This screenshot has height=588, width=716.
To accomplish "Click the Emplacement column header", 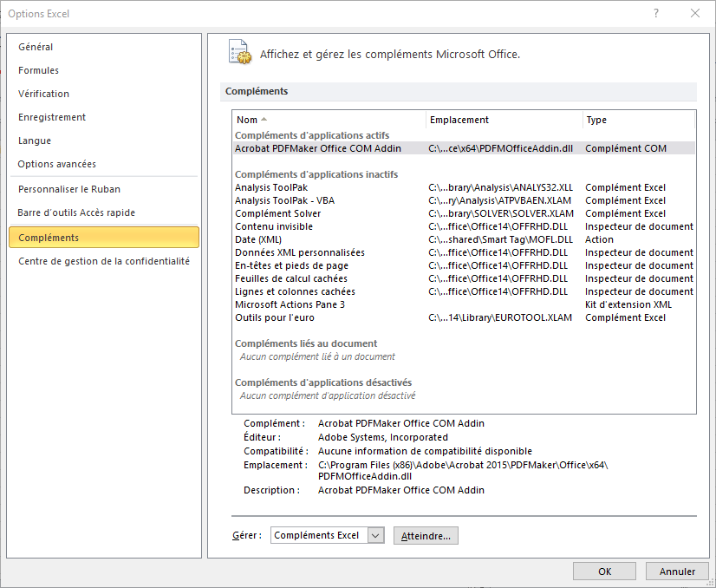I will 459,120.
